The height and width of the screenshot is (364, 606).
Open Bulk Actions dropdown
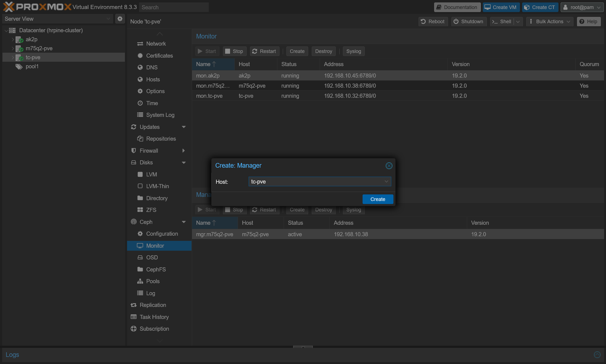[x=550, y=22]
